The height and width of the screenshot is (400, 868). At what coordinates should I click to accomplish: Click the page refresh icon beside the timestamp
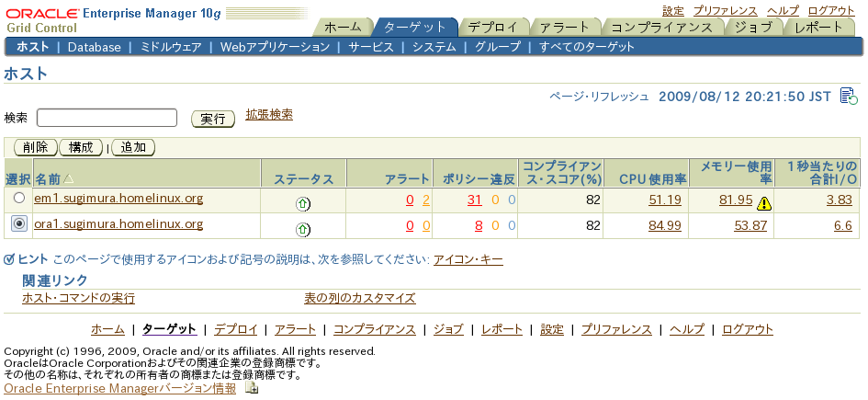tap(849, 96)
